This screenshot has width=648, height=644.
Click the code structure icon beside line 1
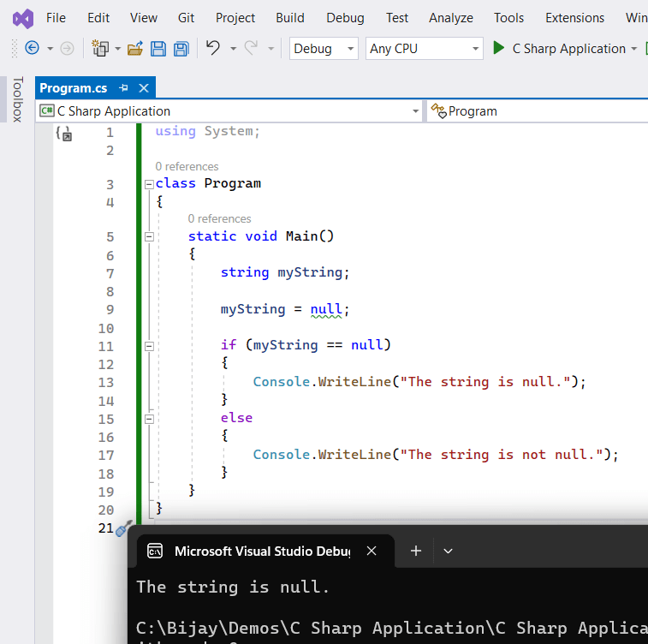pyautogui.click(x=64, y=134)
